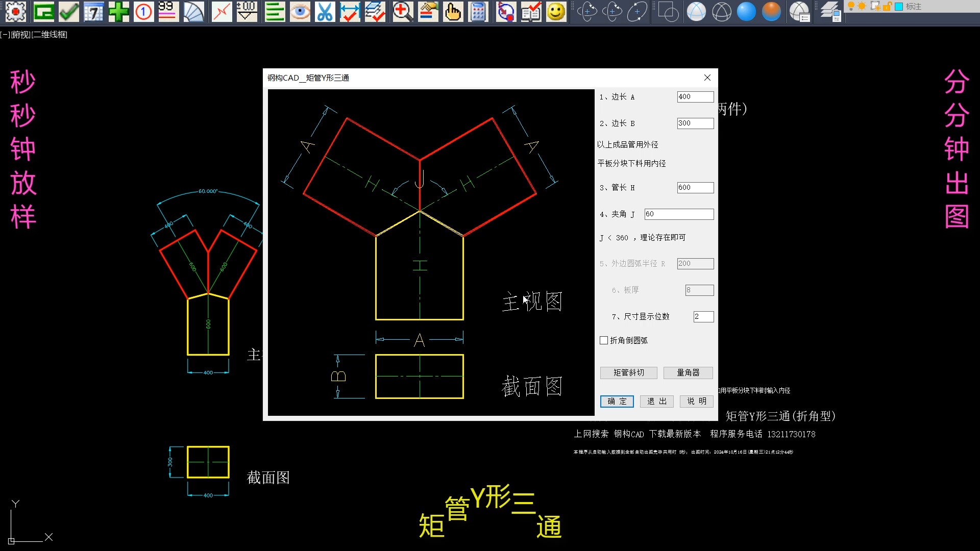Viewport: 980px width, 551px height.
Task: Click the smiley face toolbar icon
Action: [x=556, y=12]
